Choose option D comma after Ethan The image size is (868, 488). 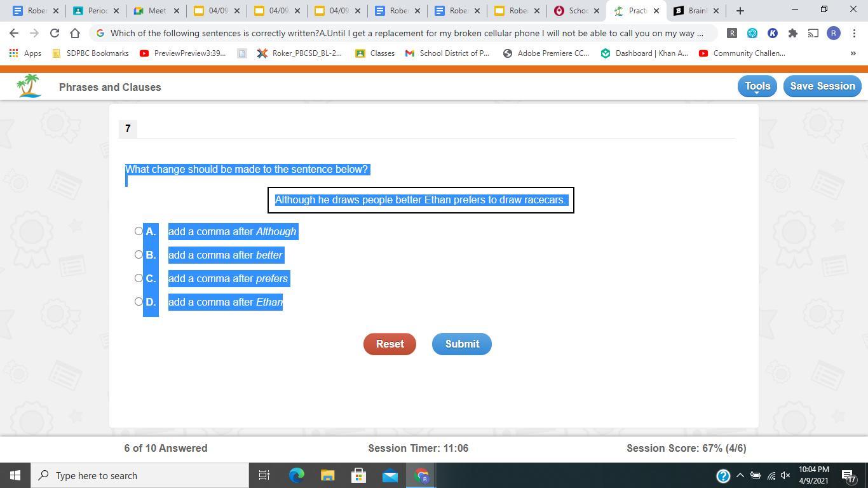(x=139, y=302)
